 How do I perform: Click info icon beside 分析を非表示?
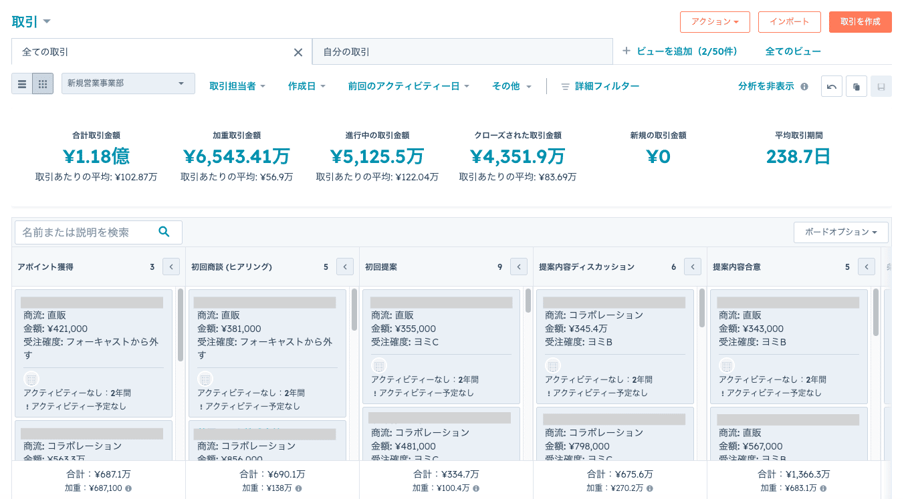(804, 86)
